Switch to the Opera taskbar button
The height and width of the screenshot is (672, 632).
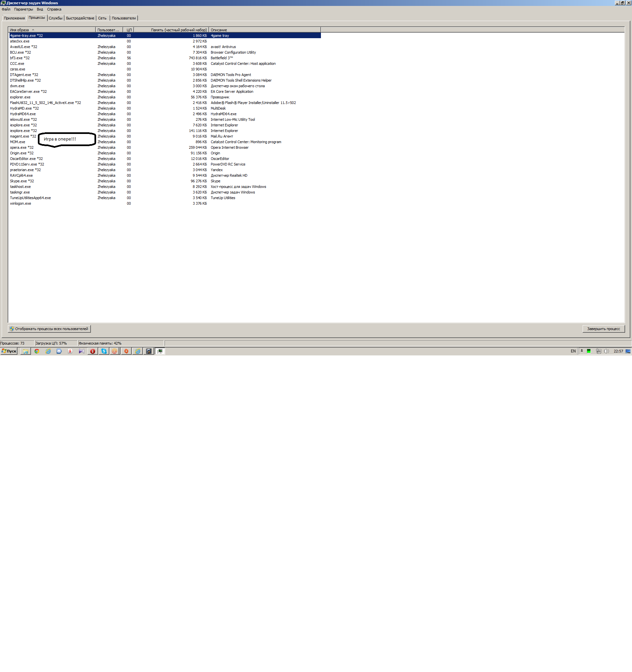(x=92, y=351)
